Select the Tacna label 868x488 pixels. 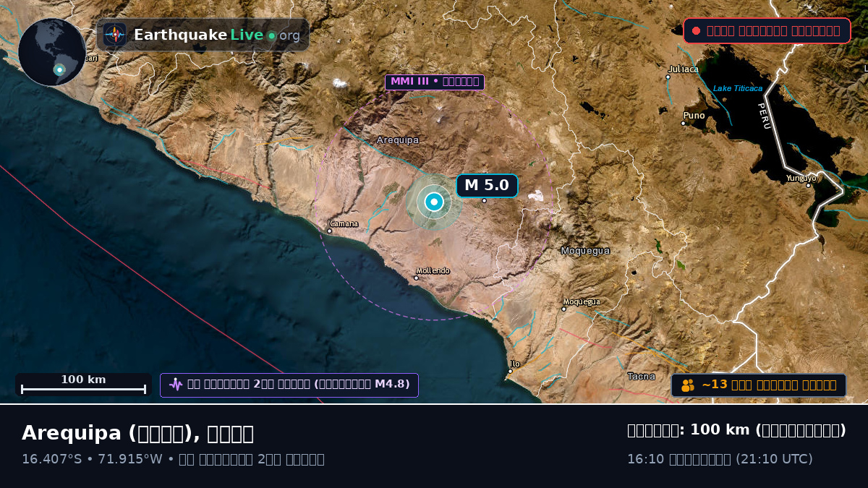click(x=641, y=377)
